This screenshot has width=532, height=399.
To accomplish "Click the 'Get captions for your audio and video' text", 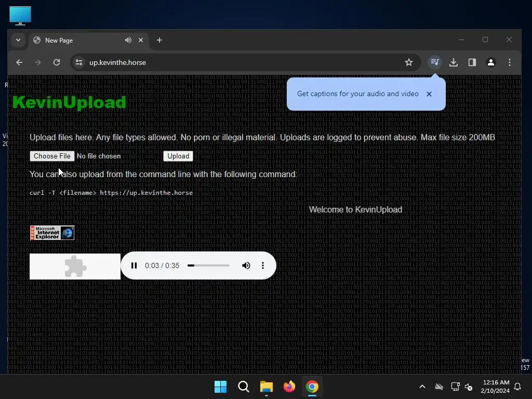I will [357, 94].
